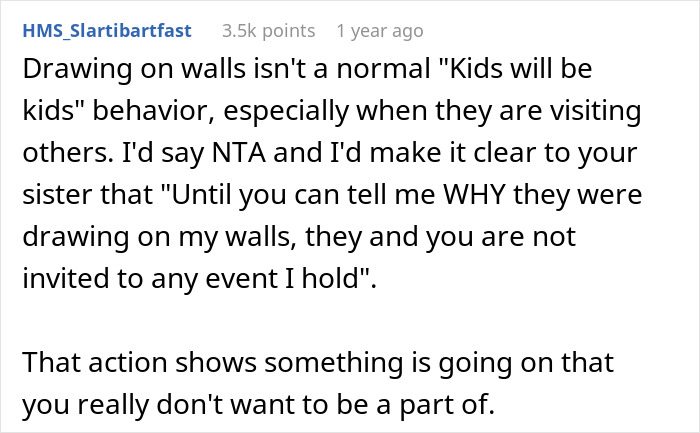
Task: Click the phrase "Until you can tell me"
Action: coord(299,194)
